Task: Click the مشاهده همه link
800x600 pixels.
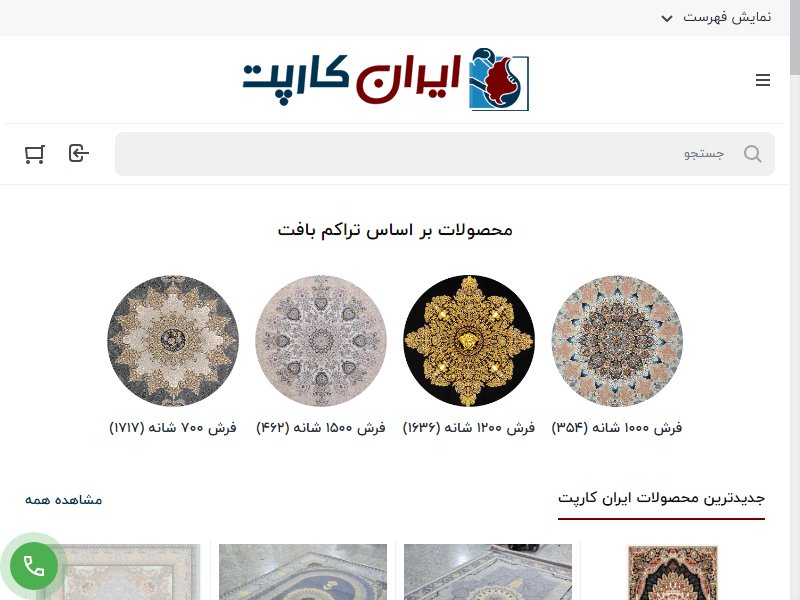Action: tap(64, 499)
